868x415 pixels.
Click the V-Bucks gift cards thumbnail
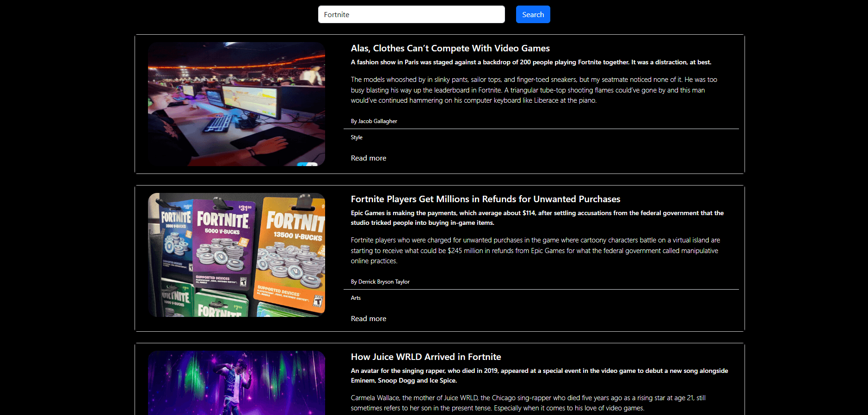click(x=236, y=255)
